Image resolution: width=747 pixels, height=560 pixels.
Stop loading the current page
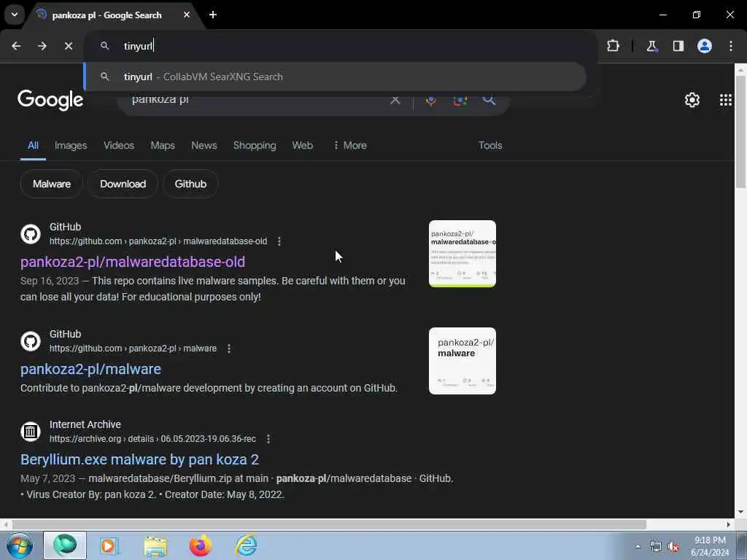69,46
